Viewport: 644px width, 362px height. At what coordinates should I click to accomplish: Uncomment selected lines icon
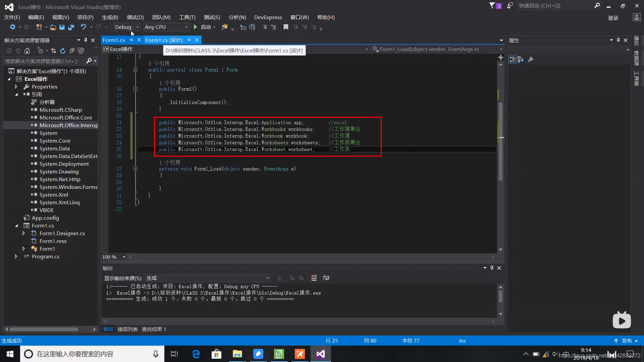point(273,27)
